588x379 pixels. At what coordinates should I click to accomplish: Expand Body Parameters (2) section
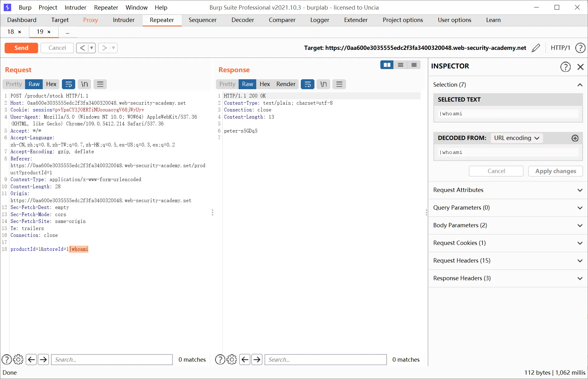point(508,225)
